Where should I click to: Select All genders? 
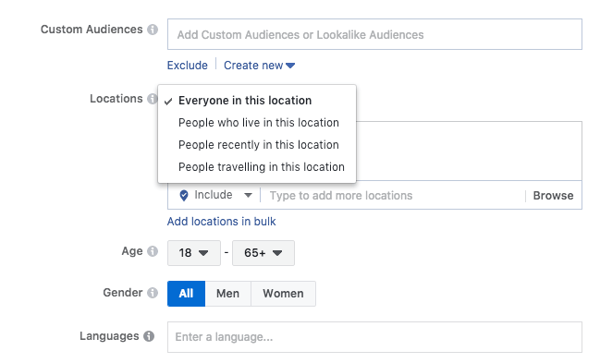(186, 294)
